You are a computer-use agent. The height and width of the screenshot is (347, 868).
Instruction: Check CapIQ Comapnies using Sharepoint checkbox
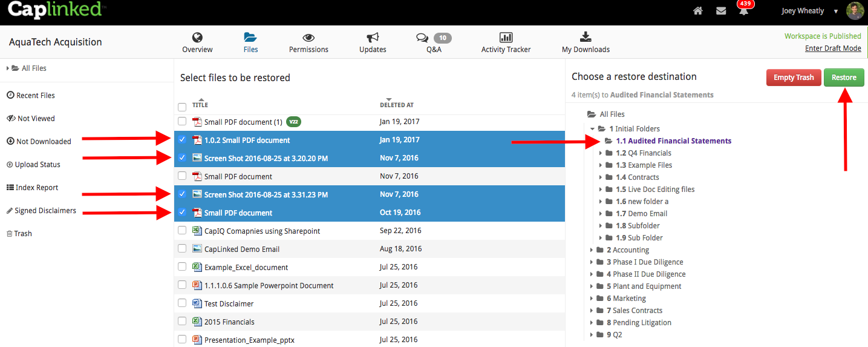[x=182, y=231]
